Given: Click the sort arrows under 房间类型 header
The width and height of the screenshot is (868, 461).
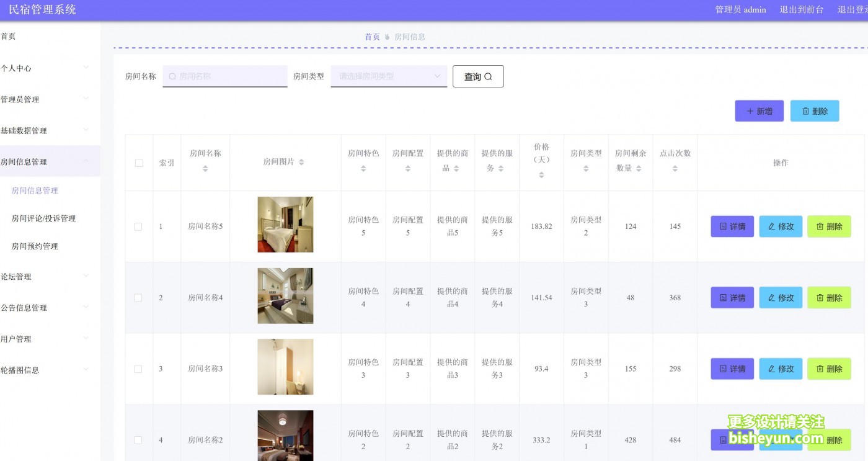Looking at the screenshot, I should 586,169.
